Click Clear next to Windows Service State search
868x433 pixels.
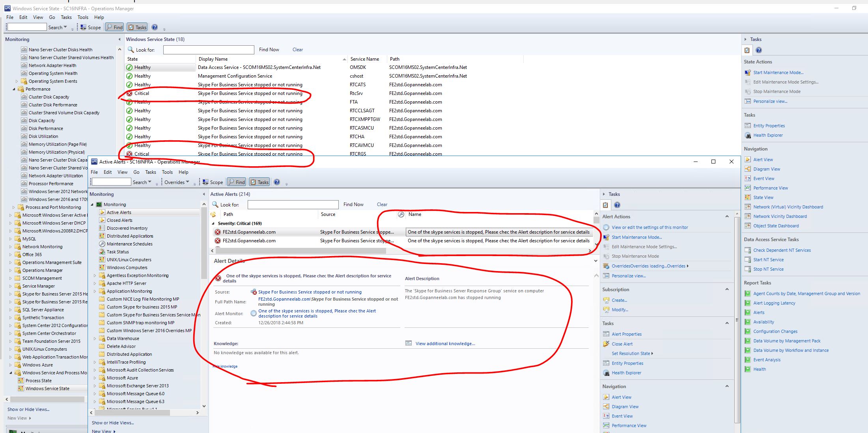tap(297, 50)
